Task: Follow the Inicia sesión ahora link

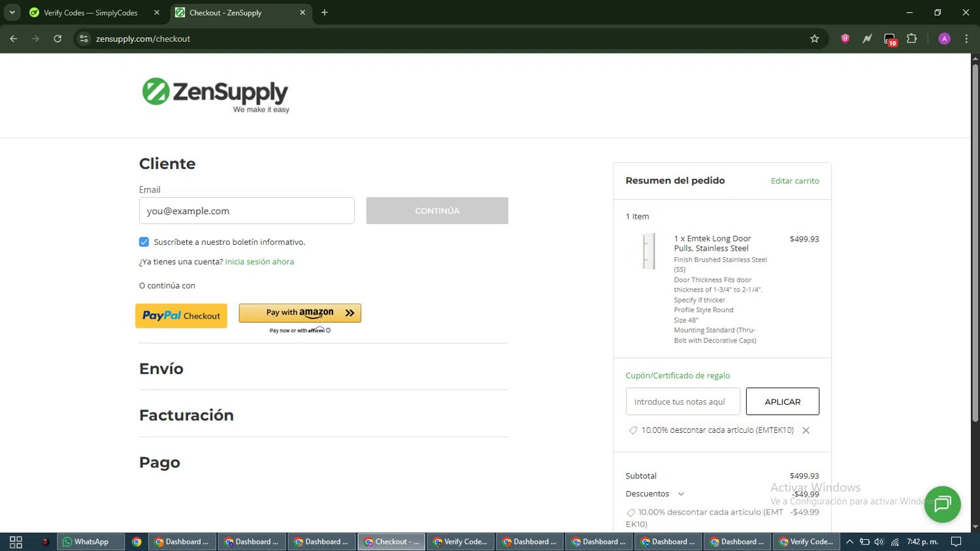Action: click(x=259, y=262)
